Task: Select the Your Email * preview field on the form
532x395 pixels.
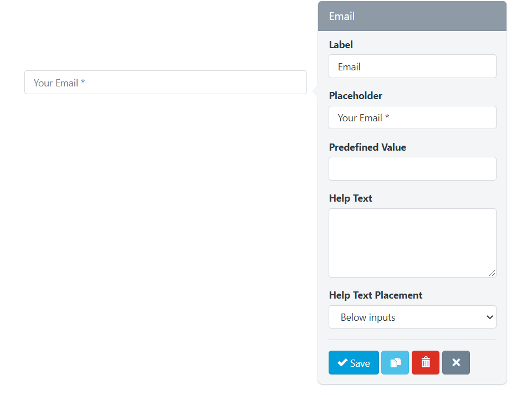Action: (x=165, y=83)
